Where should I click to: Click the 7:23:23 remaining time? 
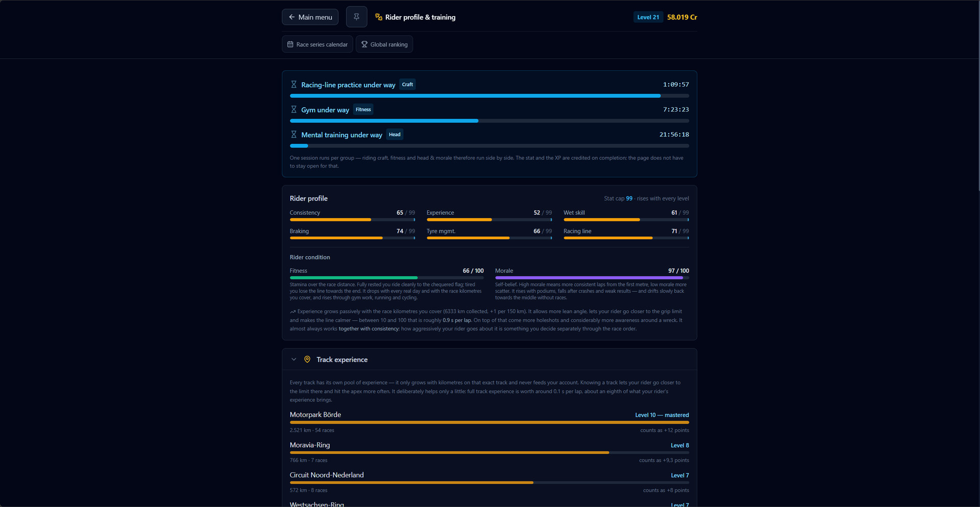click(676, 110)
